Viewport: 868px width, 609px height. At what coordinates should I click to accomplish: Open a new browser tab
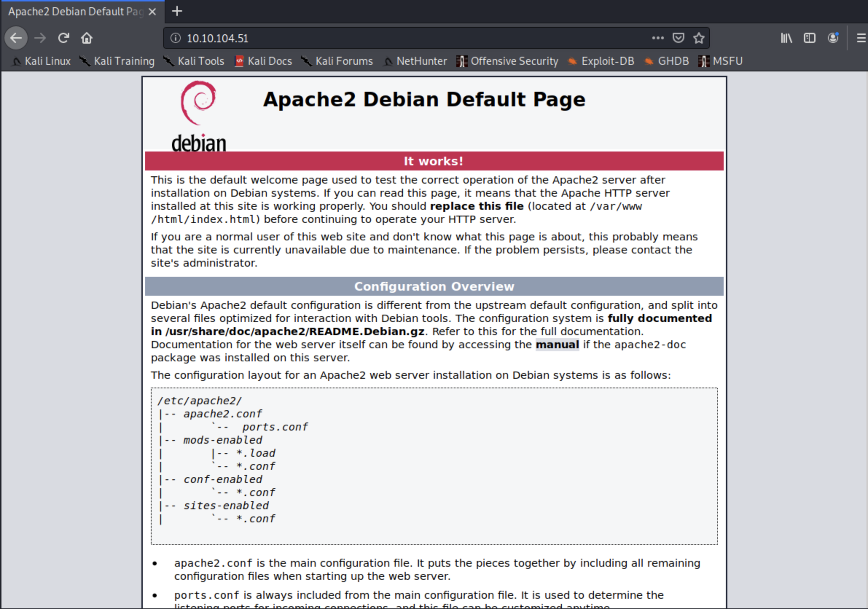177,11
